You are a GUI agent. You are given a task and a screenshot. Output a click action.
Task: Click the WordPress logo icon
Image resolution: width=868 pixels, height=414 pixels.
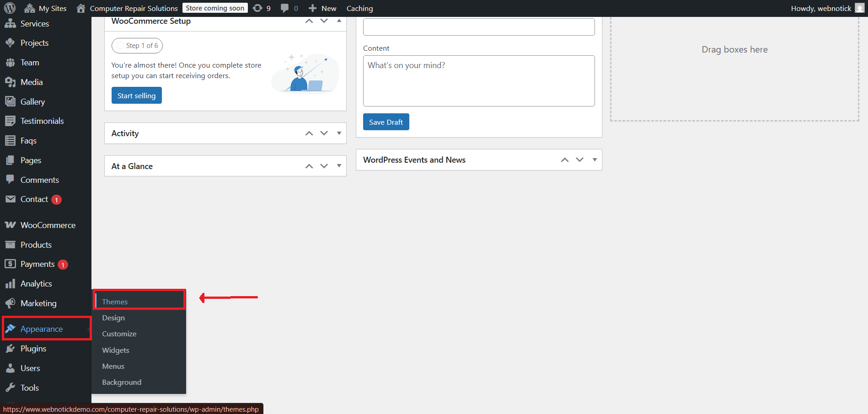10,8
